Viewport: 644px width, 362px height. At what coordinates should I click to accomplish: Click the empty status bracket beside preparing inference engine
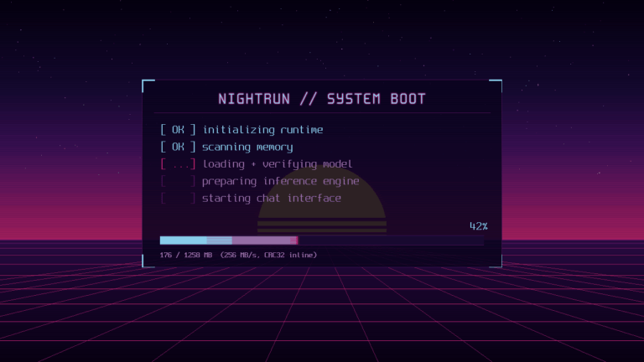click(x=178, y=181)
